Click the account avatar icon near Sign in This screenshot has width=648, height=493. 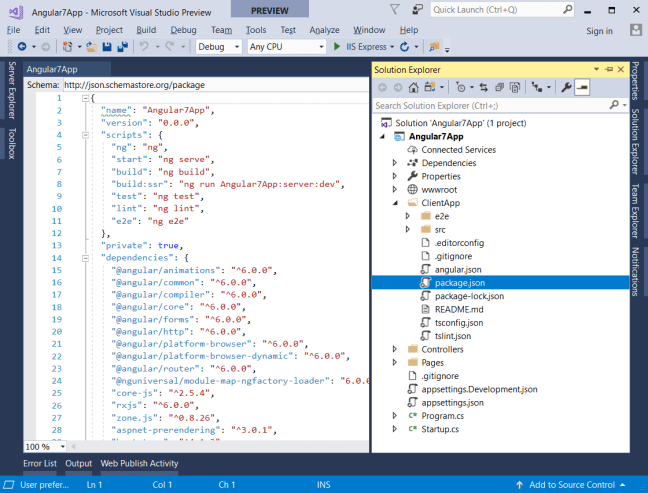click(636, 30)
